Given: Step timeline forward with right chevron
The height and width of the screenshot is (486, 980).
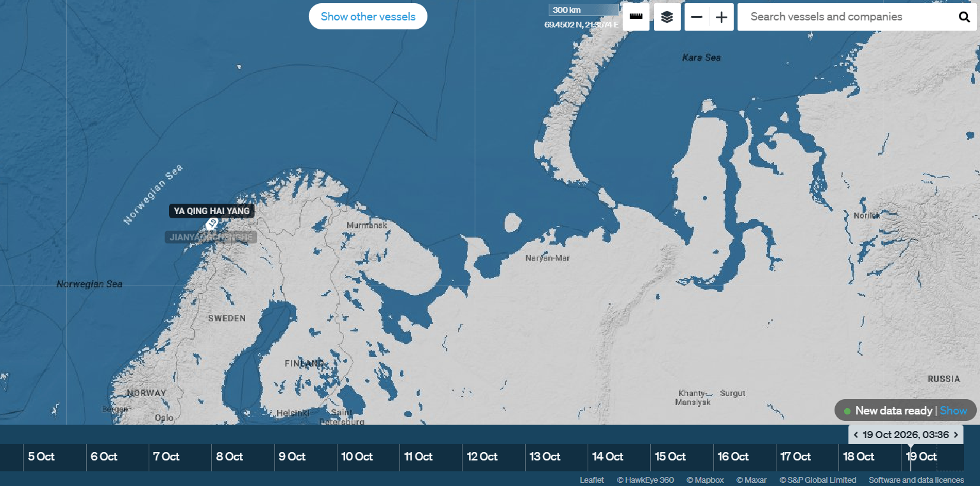Looking at the screenshot, I should tap(956, 435).
